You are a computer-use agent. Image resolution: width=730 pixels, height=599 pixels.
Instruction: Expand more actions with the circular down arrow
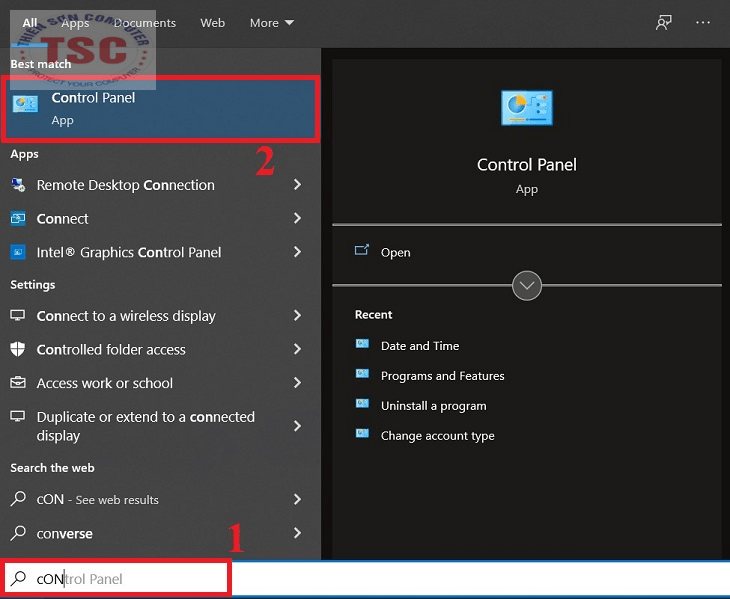click(527, 285)
